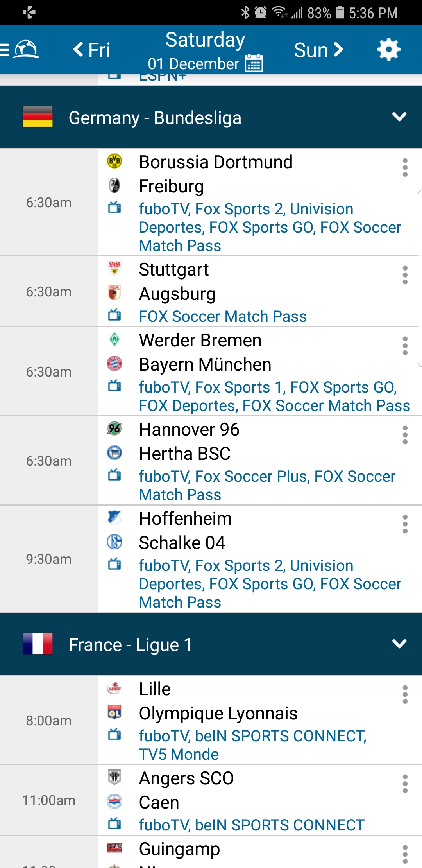Select the Werder Bremen team name
The image size is (422, 868).
click(x=200, y=341)
